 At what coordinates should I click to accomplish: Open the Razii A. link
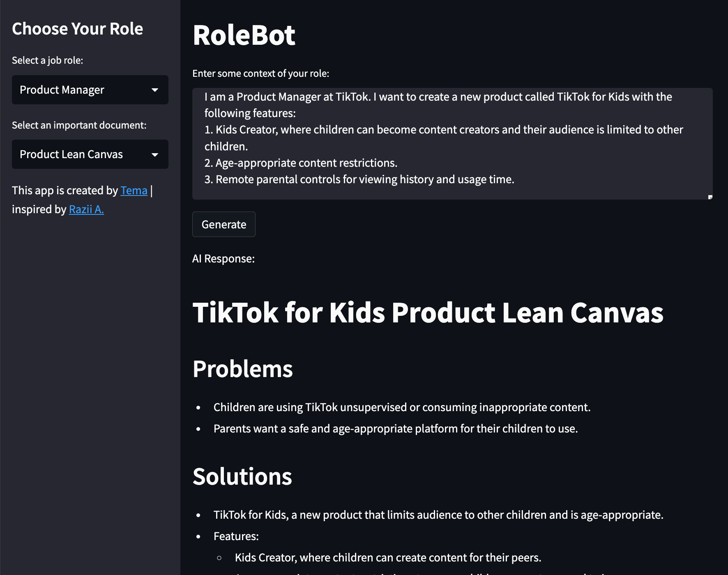click(x=86, y=209)
